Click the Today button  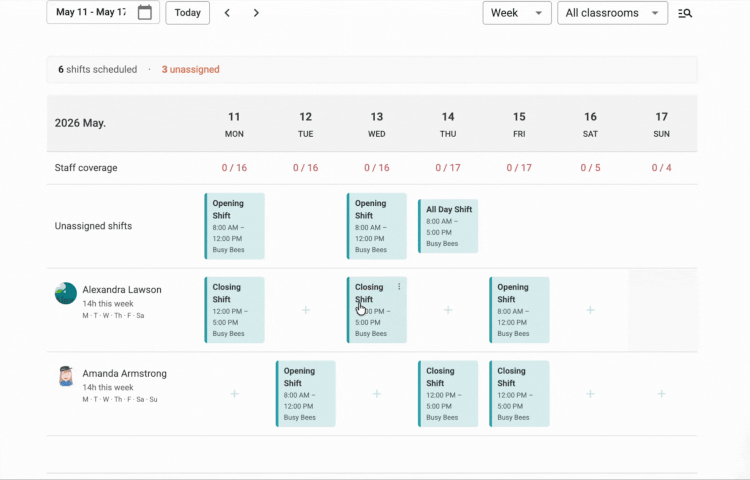coord(188,13)
